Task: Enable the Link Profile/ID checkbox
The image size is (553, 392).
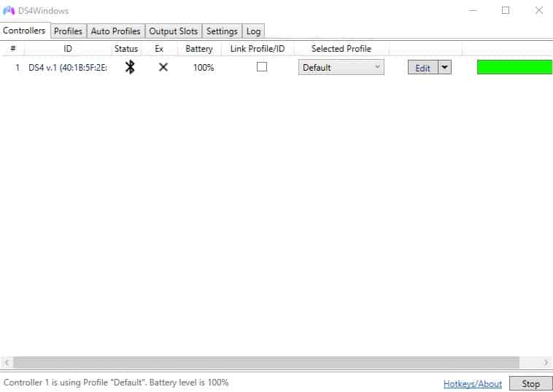Action: tap(262, 66)
